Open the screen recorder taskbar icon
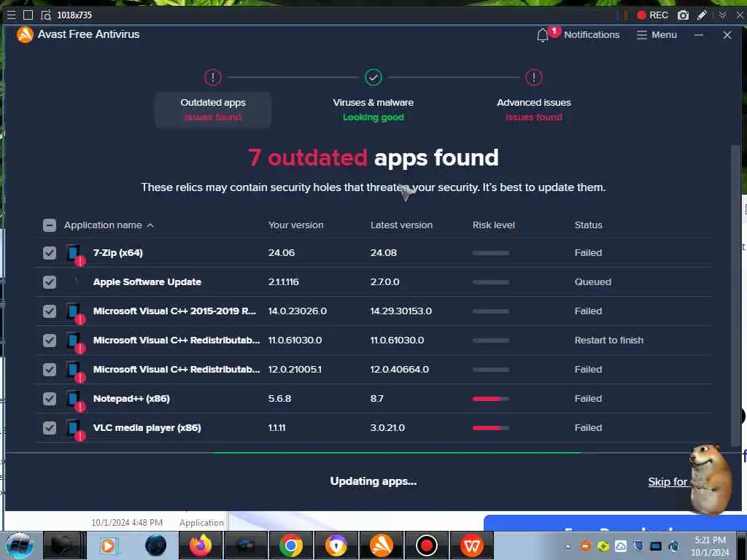Viewport: 747px width, 560px height. [426, 545]
